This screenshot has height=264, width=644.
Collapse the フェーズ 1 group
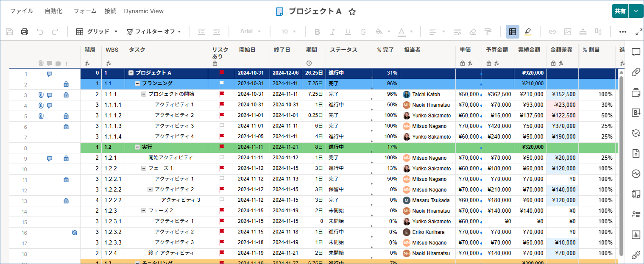point(144,168)
